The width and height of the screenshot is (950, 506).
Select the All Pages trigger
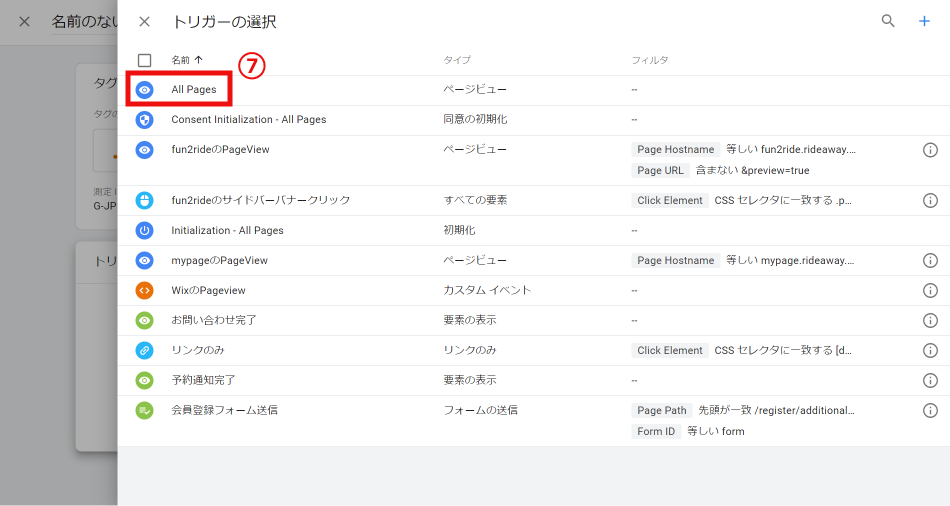click(194, 90)
